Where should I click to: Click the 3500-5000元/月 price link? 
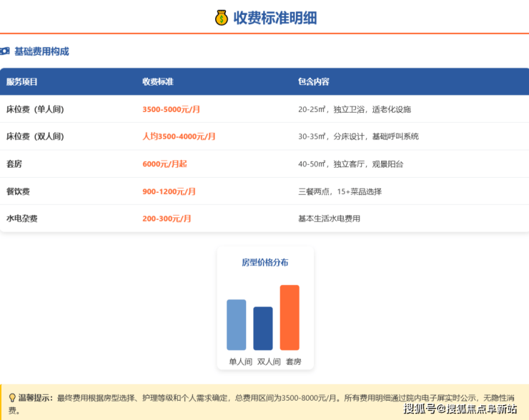pos(172,109)
